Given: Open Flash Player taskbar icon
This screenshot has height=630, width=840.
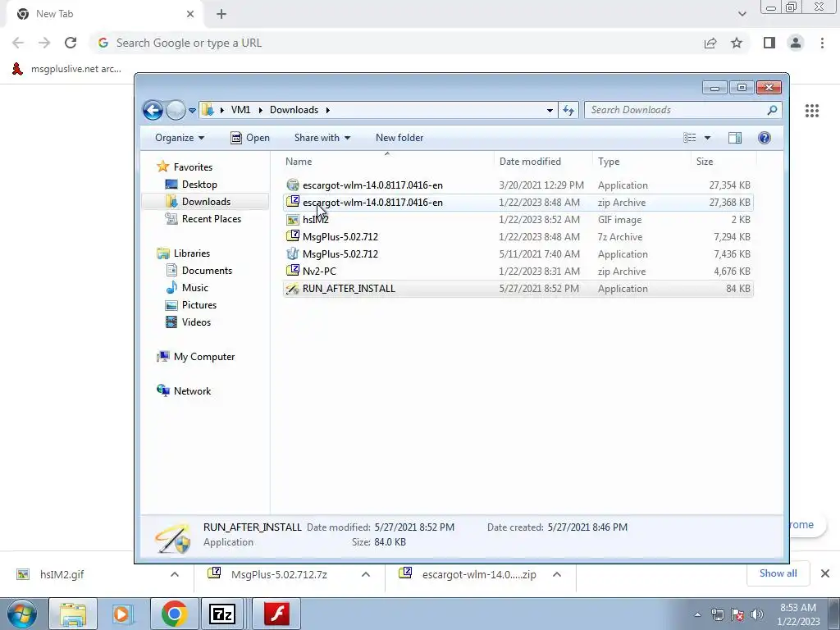Looking at the screenshot, I should 277,614.
